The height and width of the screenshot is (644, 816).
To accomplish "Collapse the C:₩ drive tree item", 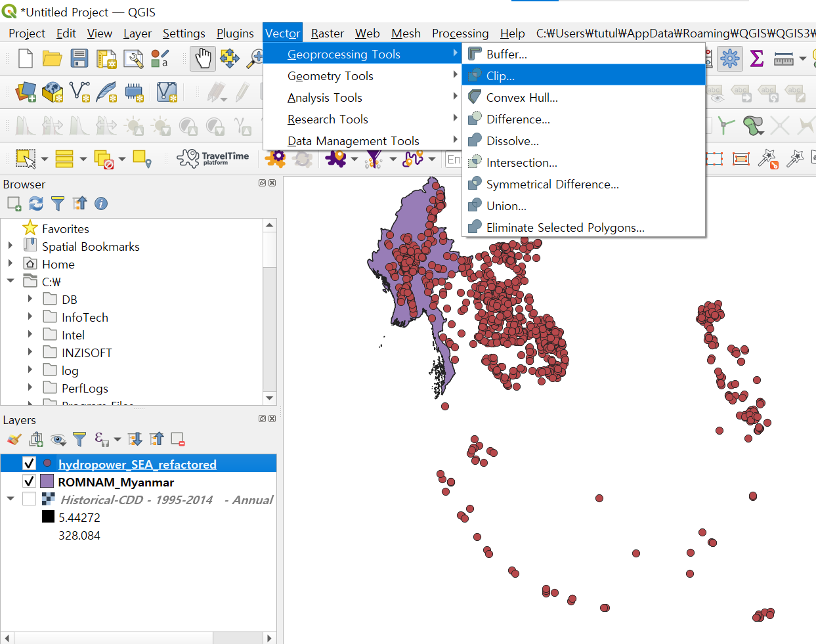I will (x=10, y=281).
